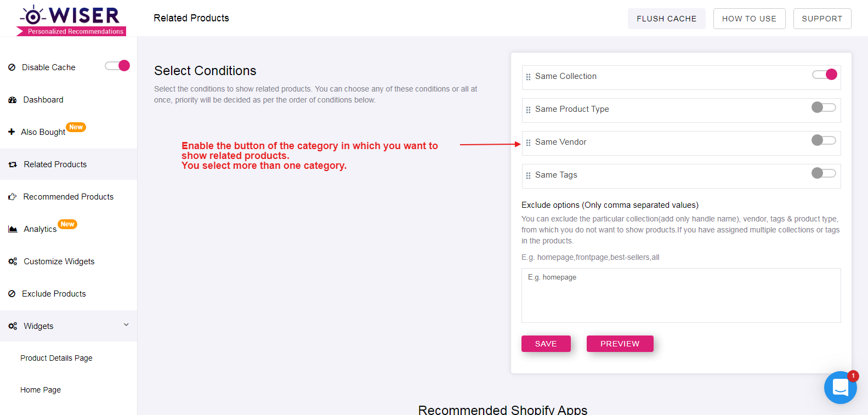This screenshot has height=415, width=868.
Task: Click the Dashboard gauge icon
Action: (13, 100)
